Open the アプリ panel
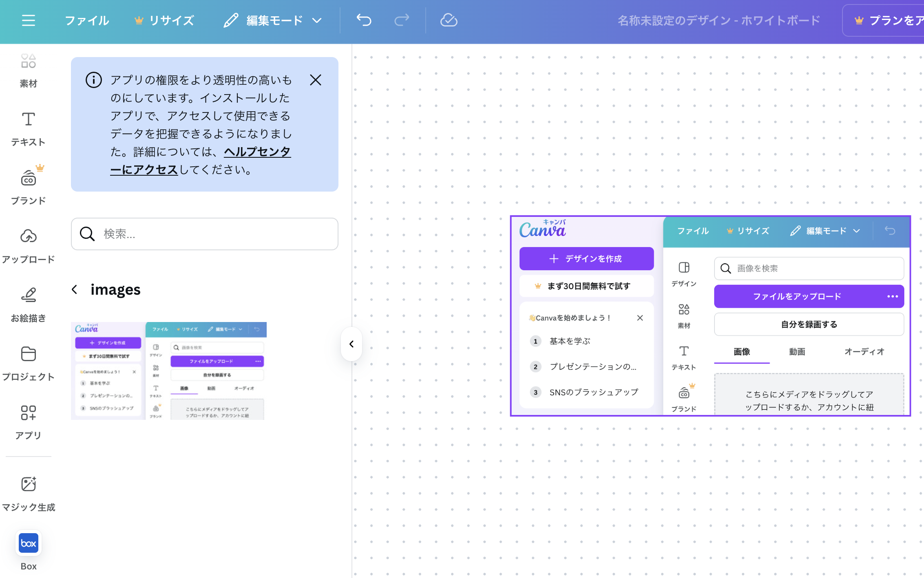Image resolution: width=924 pixels, height=578 pixels. click(28, 422)
